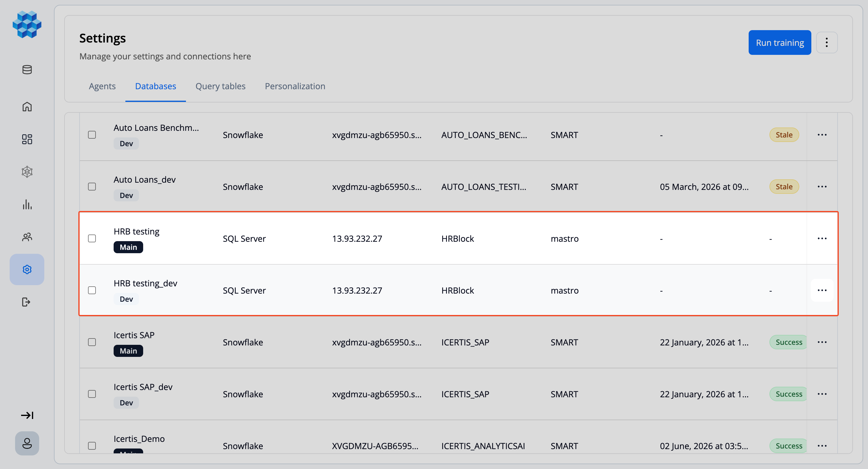Screen dimensions: 868x469
Task: Click ICERTIS_ANALYTICSAI database cell
Action: (x=483, y=446)
